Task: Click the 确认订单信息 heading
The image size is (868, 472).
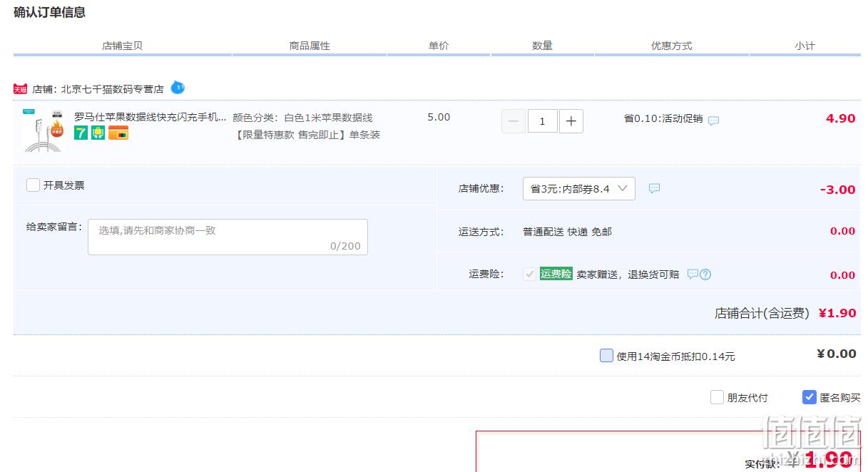Action: 50,12
